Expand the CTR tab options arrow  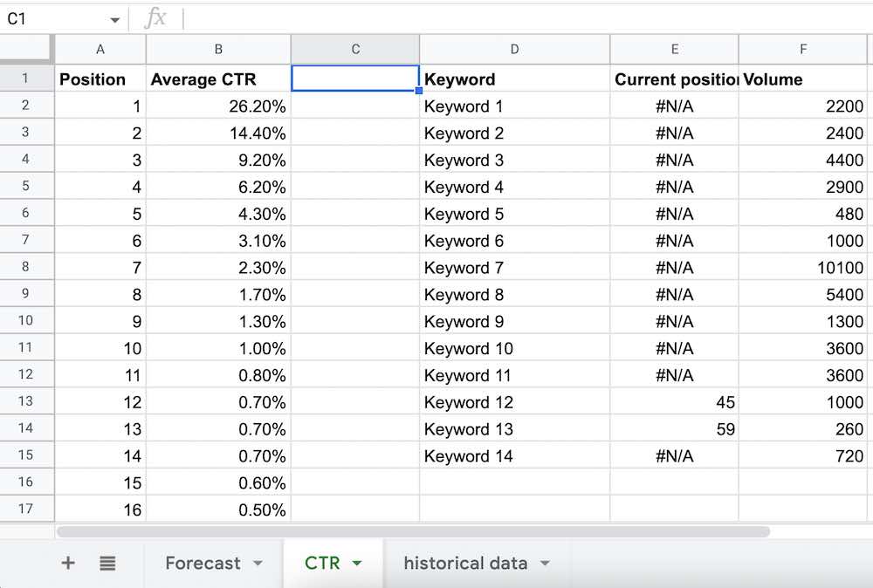(x=356, y=564)
